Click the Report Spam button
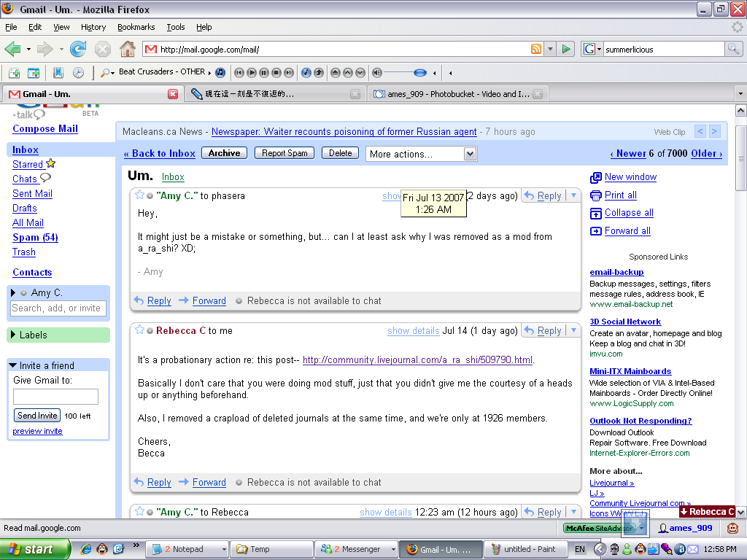The image size is (747, 560). pos(285,153)
